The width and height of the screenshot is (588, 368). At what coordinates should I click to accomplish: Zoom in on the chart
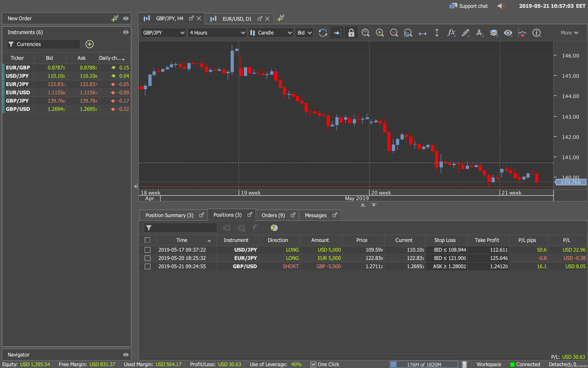[379, 33]
